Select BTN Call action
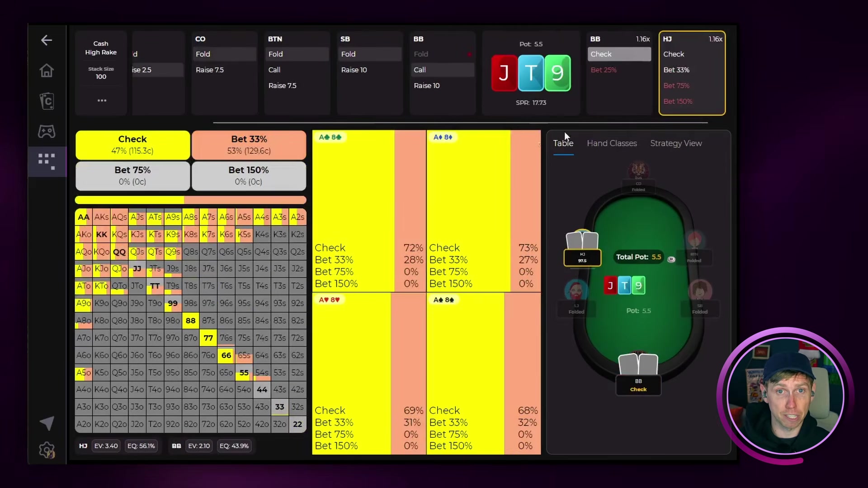The height and width of the screenshot is (488, 868). pyautogui.click(x=297, y=70)
